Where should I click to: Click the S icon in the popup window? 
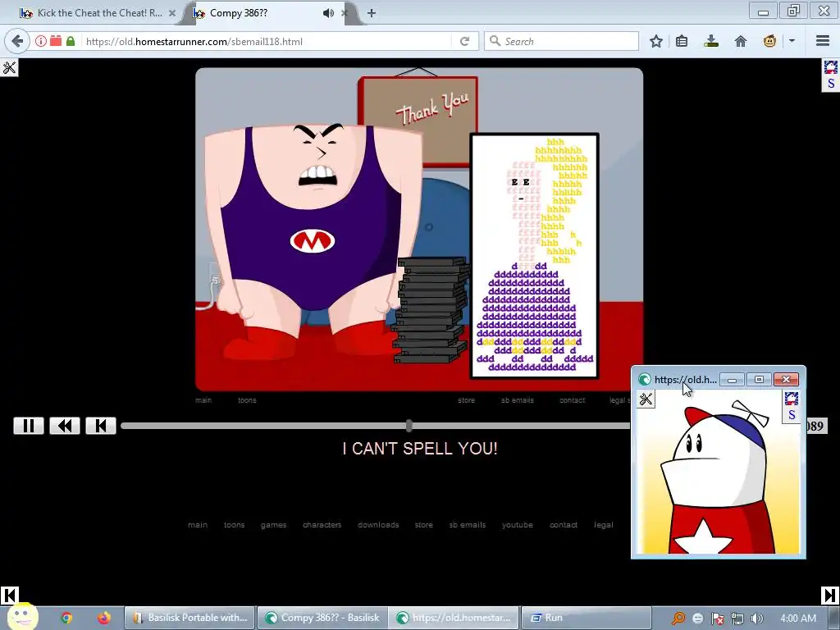792,415
